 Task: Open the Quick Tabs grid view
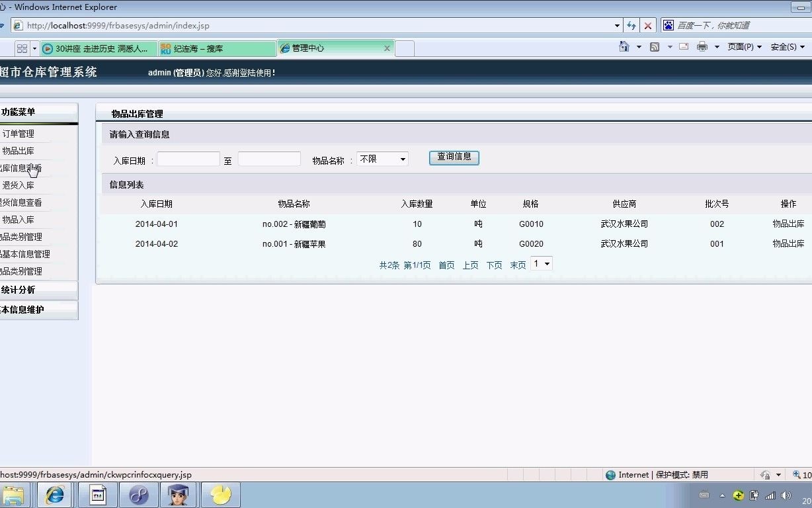coord(22,48)
